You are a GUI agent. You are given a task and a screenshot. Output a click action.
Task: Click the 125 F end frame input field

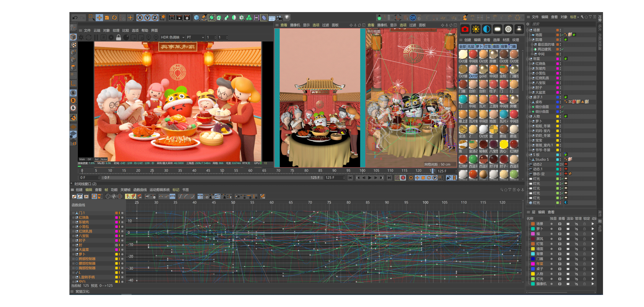click(x=335, y=178)
